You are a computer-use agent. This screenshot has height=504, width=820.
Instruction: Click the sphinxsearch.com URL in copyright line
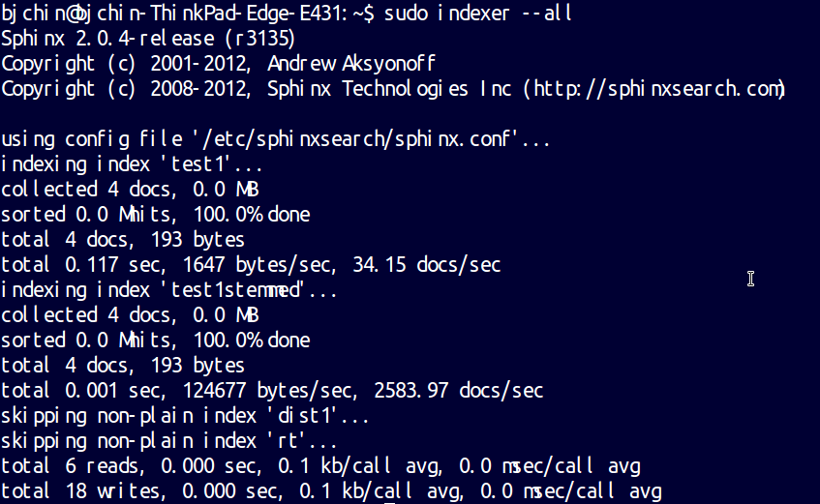point(656,89)
